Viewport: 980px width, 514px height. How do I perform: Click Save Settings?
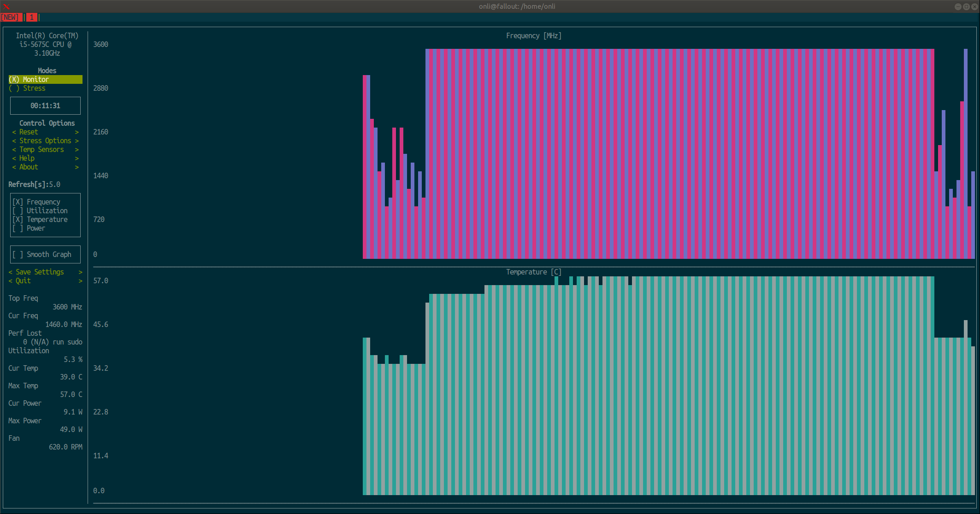[45, 272]
